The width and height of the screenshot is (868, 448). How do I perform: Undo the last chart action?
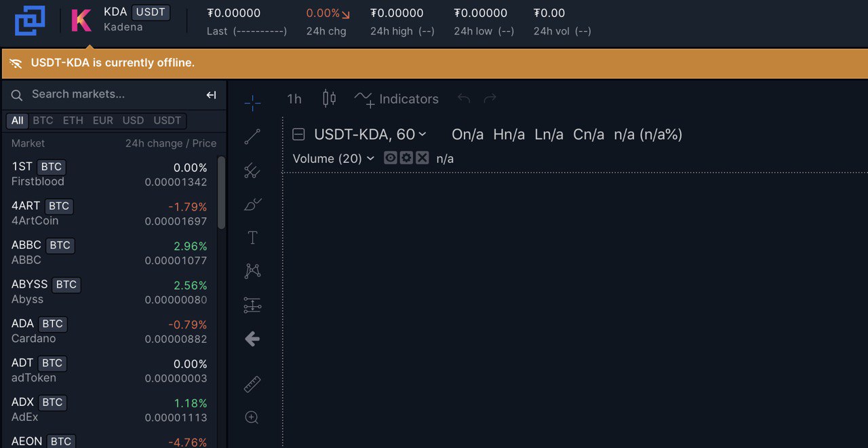pos(464,98)
